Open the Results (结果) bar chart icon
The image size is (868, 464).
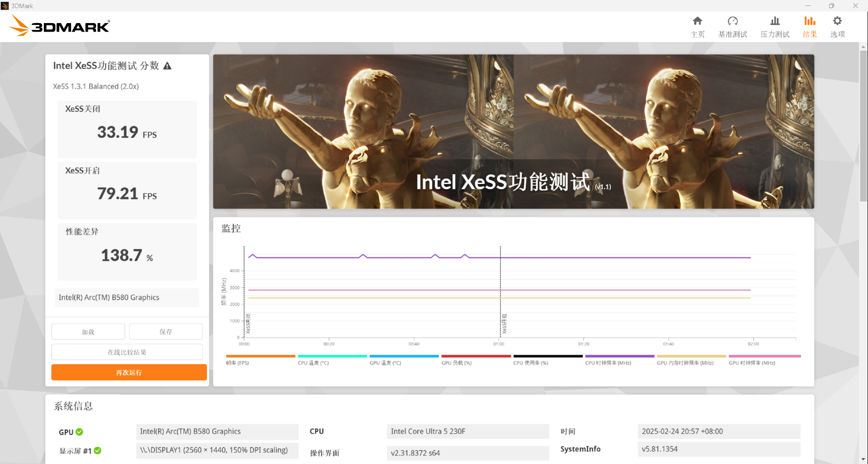(809, 21)
